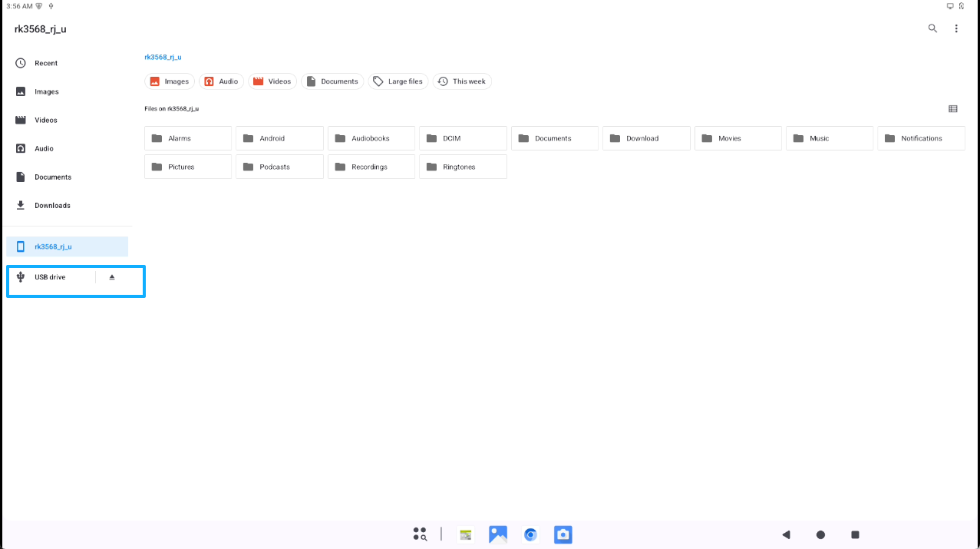The height and width of the screenshot is (549, 980).
Task: Filter by Large files chip
Action: coord(398,81)
